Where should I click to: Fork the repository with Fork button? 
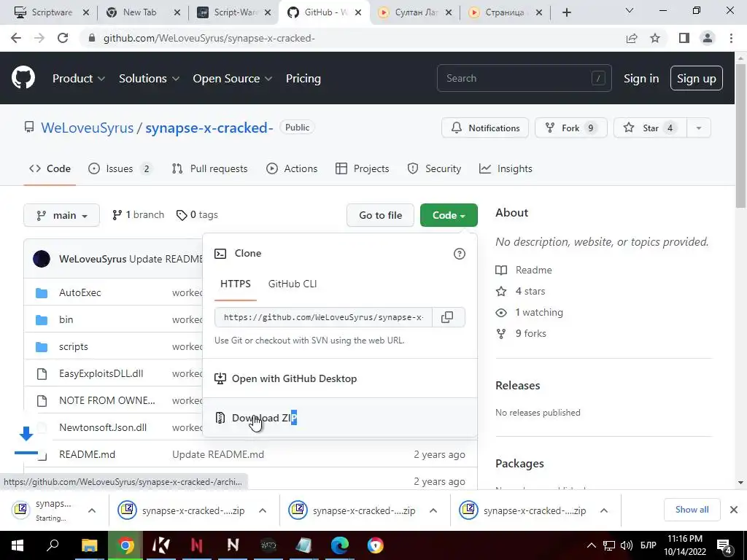point(570,128)
